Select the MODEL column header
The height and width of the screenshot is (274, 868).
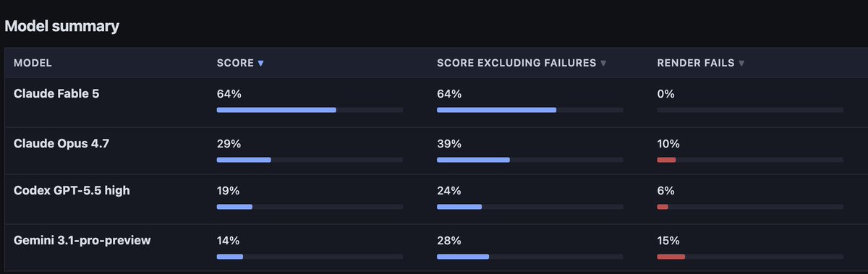(x=33, y=64)
